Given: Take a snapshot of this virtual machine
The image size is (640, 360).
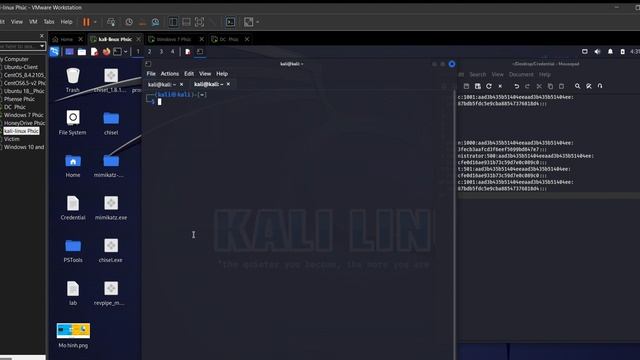Looking at the screenshot, I should click(x=129, y=22).
